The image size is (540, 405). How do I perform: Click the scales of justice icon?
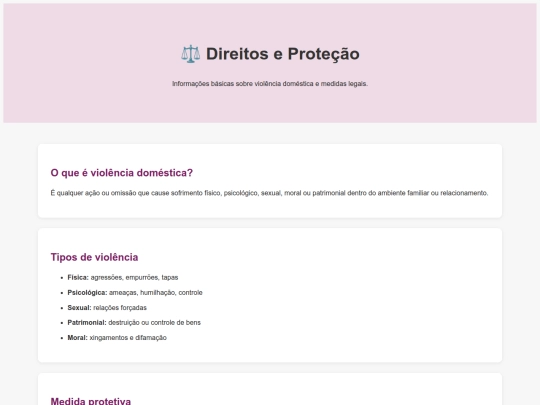pos(190,54)
